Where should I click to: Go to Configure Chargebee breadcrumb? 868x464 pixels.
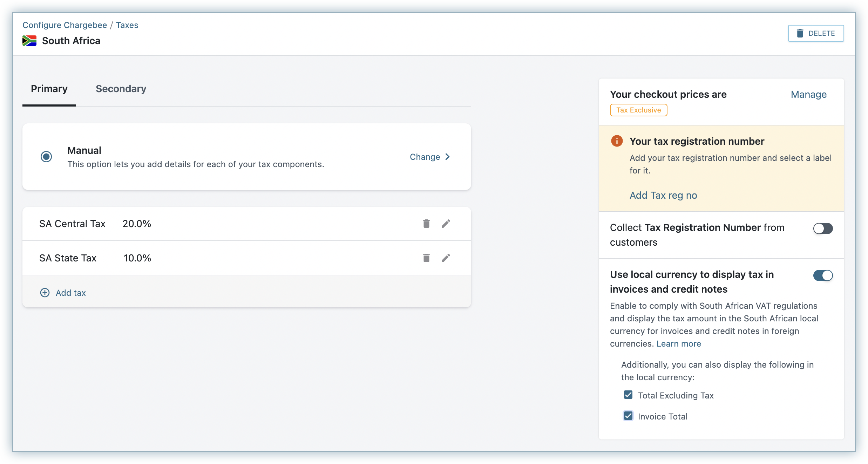65,25
